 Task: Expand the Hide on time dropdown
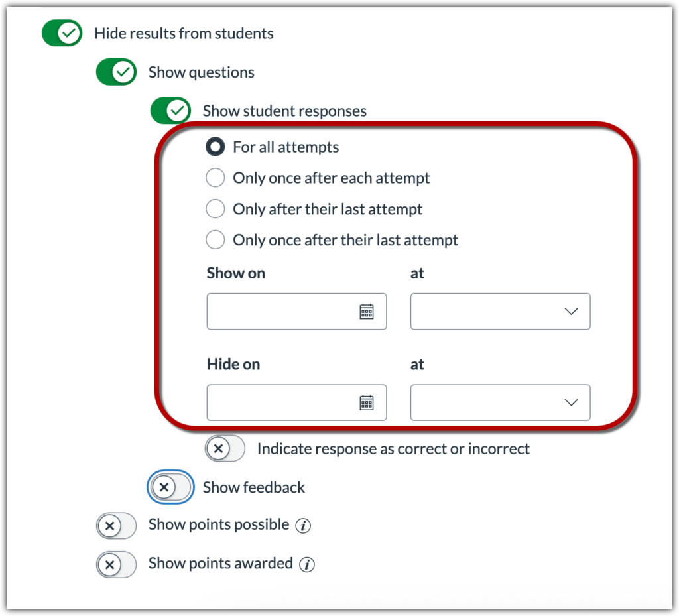pos(500,402)
